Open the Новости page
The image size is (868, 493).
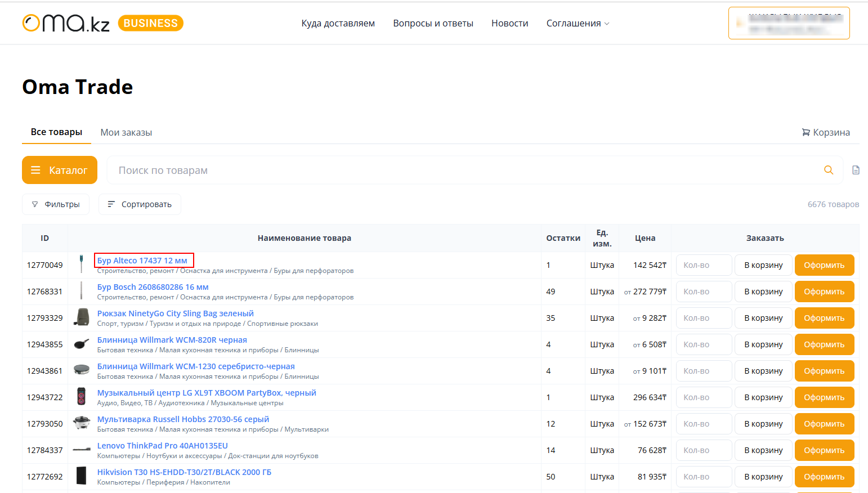tap(509, 23)
